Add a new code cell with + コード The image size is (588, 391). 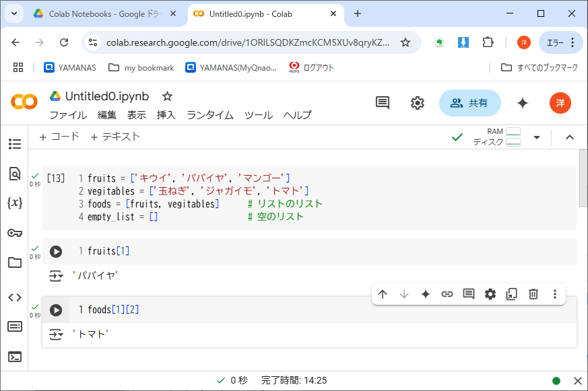(x=59, y=137)
